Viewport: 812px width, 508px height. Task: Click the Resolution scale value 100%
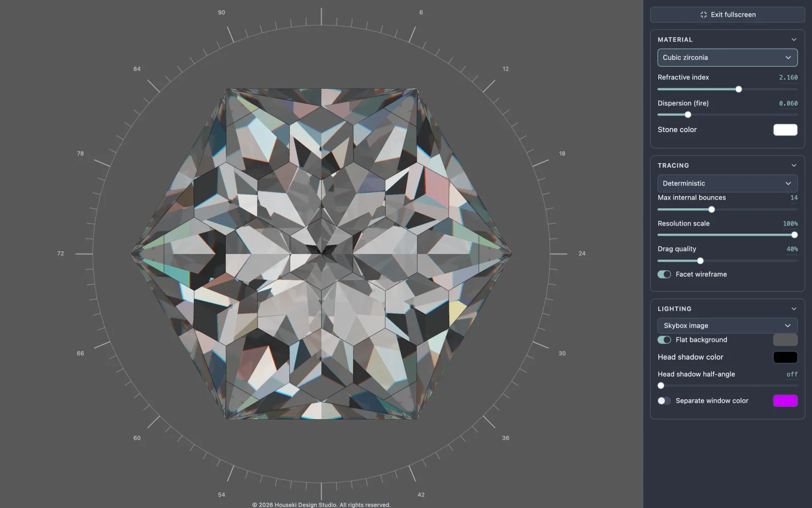coord(790,224)
